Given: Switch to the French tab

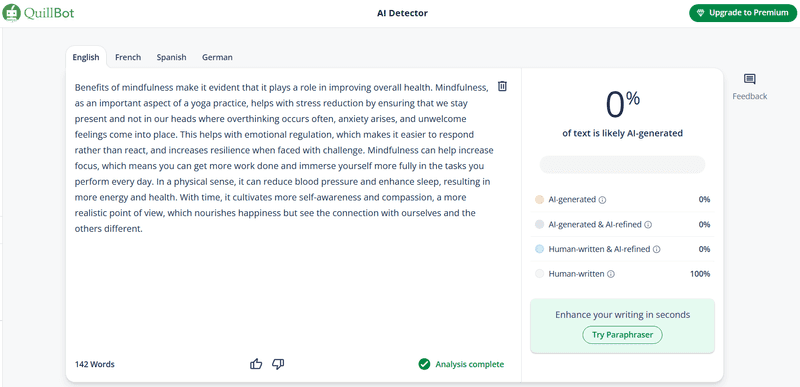Looking at the screenshot, I should [128, 57].
